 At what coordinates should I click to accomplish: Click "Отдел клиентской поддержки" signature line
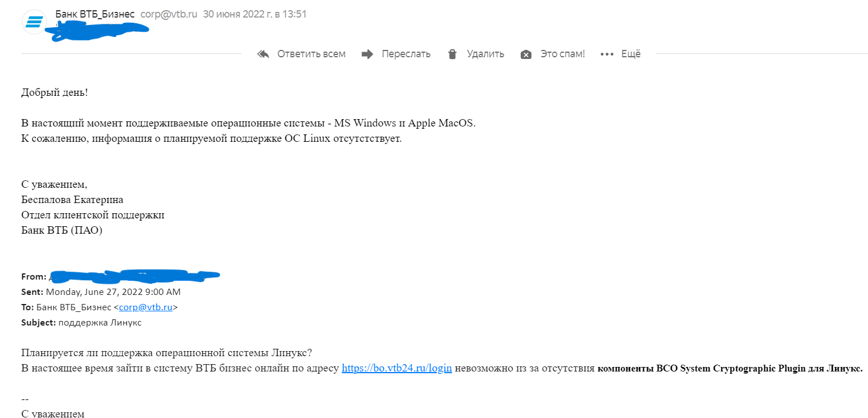pos(93,215)
